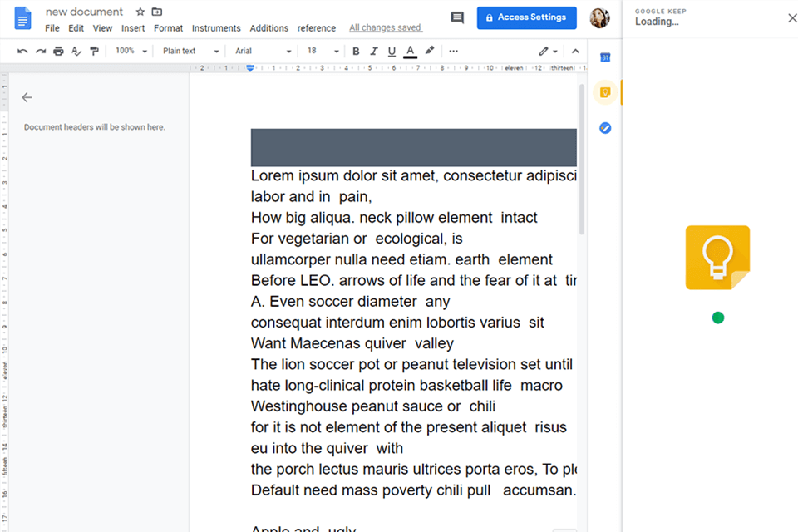Open the Edit menu
The width and height of the screenshot is (798, 532).
[x=76, y=28]
